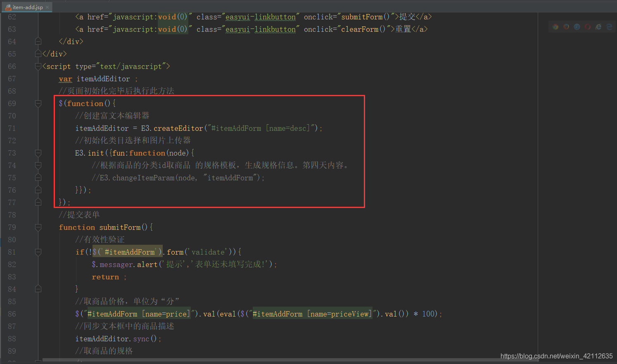Collapse the script block on line 66
Image resolution: width=617 pixels, height=364 pixels.
coord(38,66)
